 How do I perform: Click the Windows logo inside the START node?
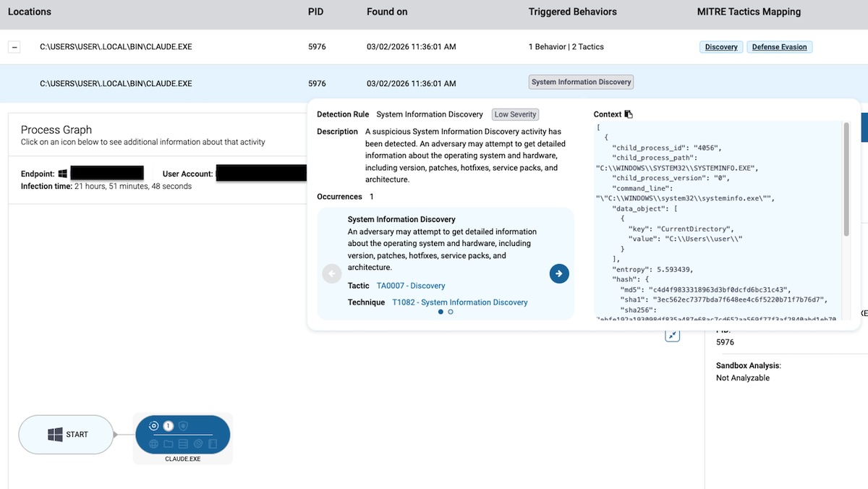coord(56,434)
